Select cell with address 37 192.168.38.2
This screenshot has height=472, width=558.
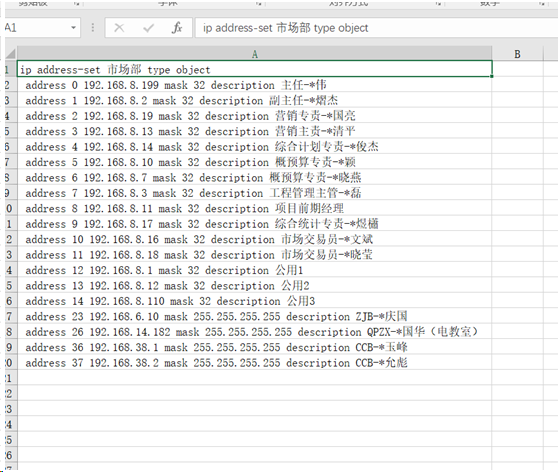[254, 363]
